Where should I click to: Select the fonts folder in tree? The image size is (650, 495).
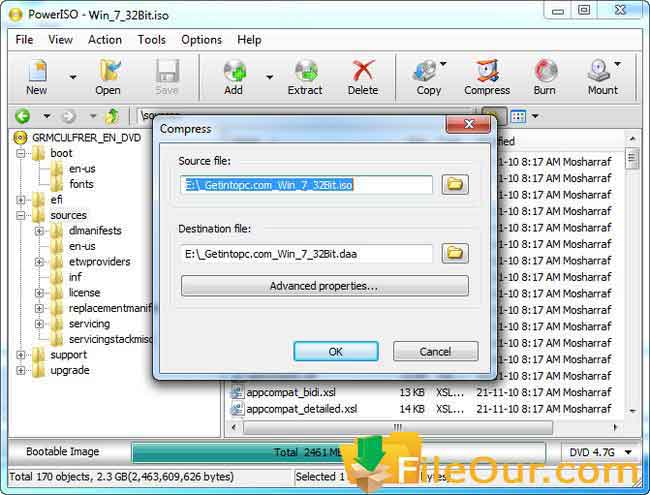pos(81,184)
